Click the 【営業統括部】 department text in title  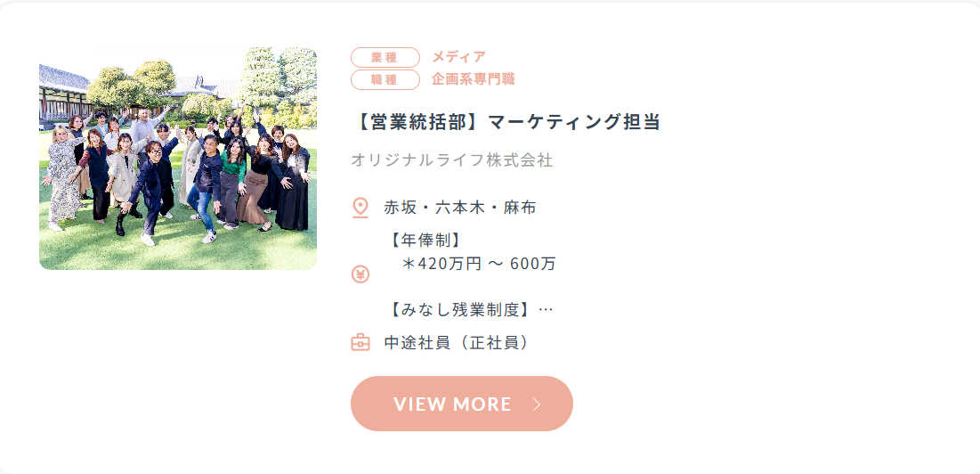418,122
